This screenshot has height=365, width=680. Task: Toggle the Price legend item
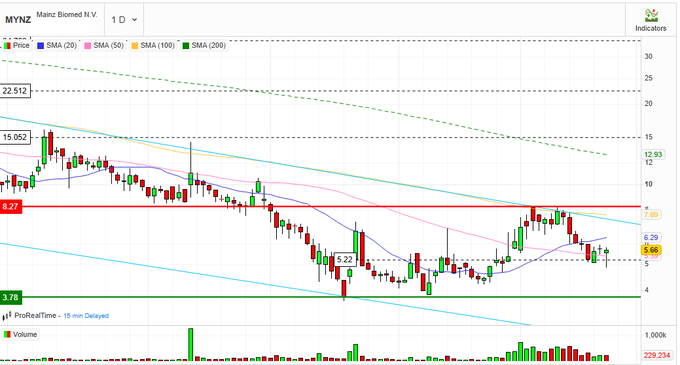[x=17, y=46]
